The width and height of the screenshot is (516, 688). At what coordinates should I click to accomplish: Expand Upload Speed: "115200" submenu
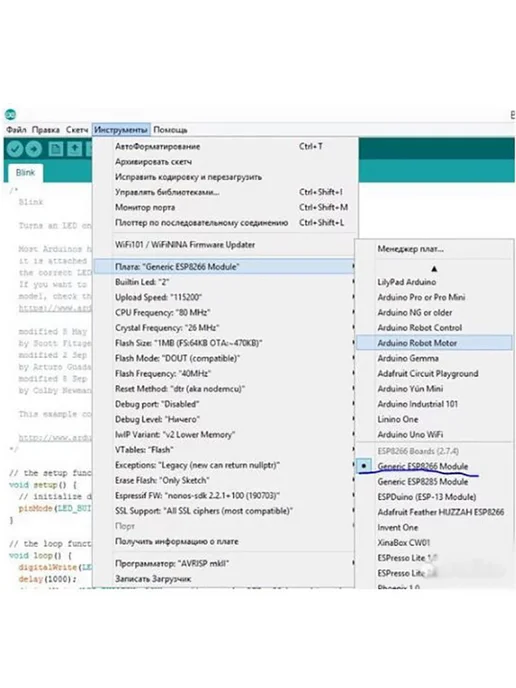tap(225, 297)
